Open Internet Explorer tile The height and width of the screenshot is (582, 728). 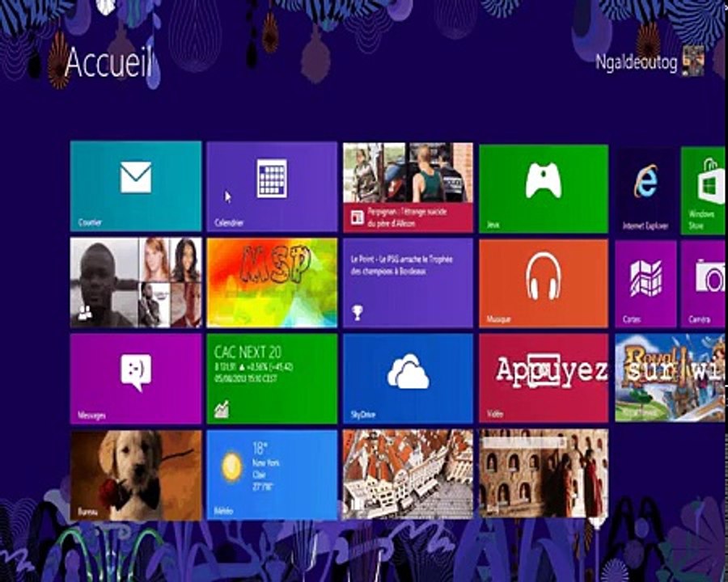coord(645,190)
